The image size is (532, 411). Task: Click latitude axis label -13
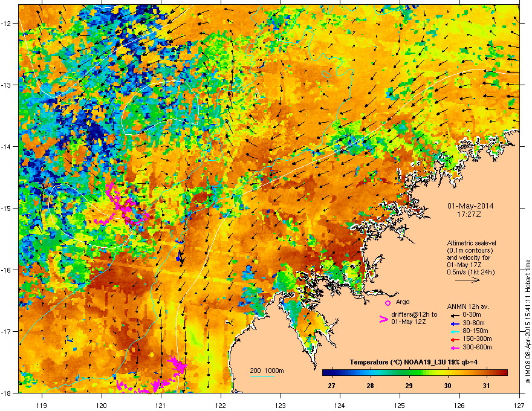click(7, 85)
